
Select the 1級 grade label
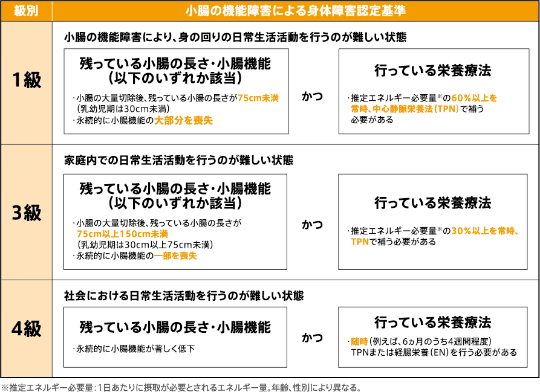(x=27, y=80)
